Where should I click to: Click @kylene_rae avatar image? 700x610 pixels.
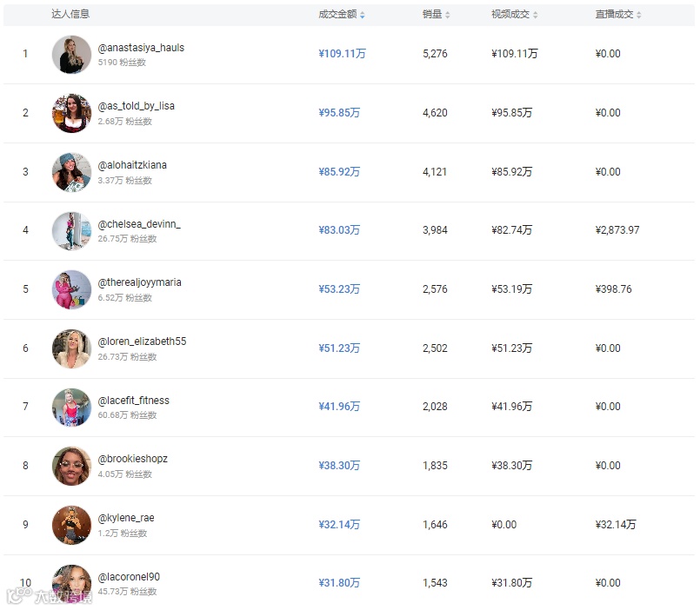pyautogui.click(x=71, y=525)
